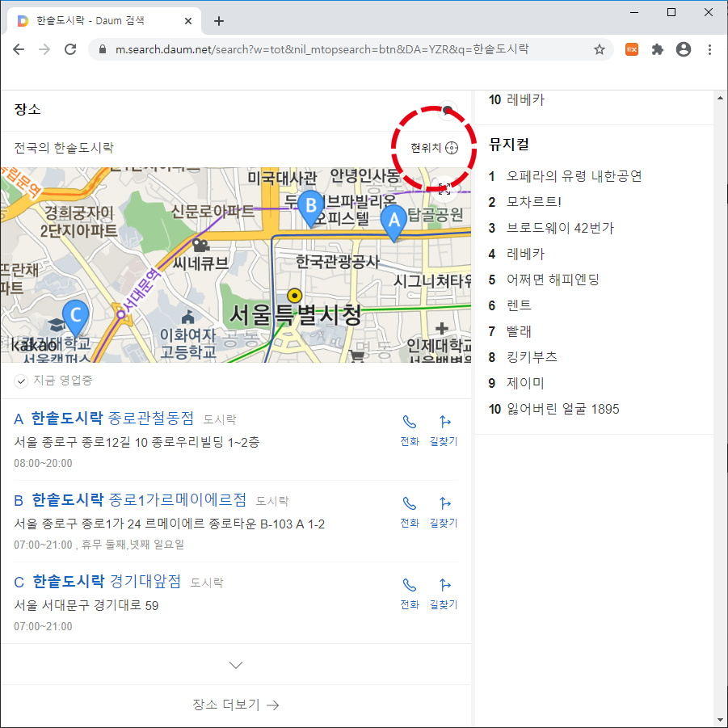Image resolution: width=728 pixels, height=728 pixels.
Task: Click hours text 08:00~20:00
Action: pos(43,463)
